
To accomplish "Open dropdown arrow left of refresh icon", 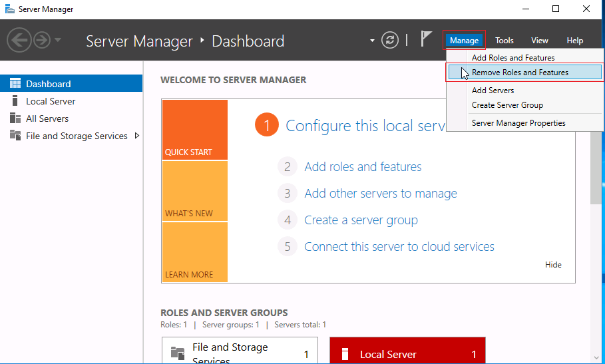I will [372, 41].
